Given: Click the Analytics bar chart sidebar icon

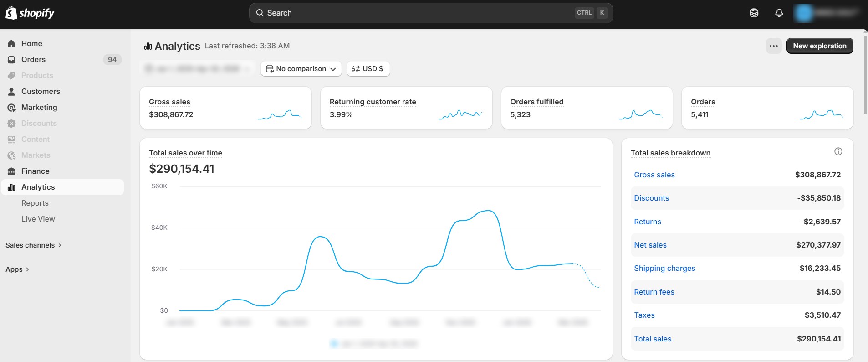Looking at the screenshot, I should (x=12, y=187).
